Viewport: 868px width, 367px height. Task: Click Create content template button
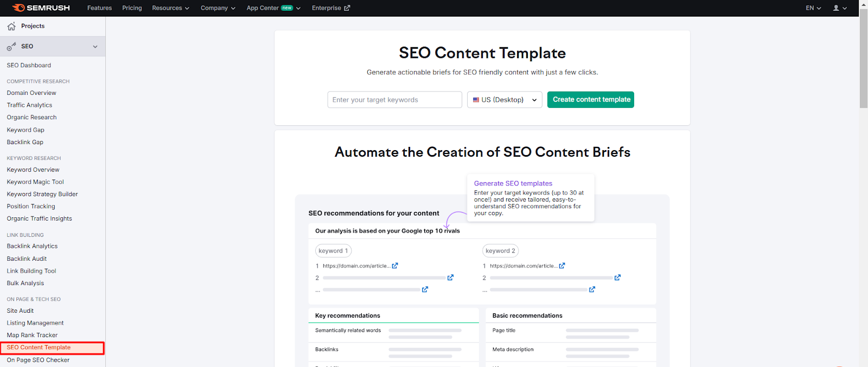pos(591,100)
